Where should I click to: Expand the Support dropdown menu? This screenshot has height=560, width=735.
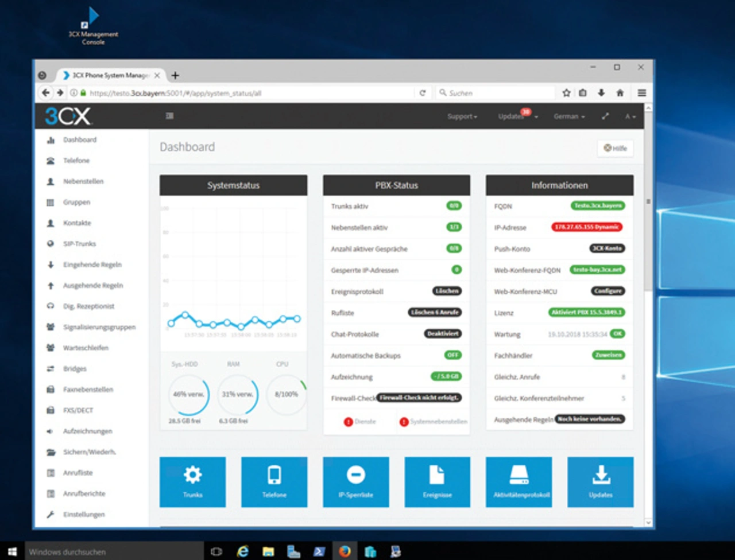[462, 116]
